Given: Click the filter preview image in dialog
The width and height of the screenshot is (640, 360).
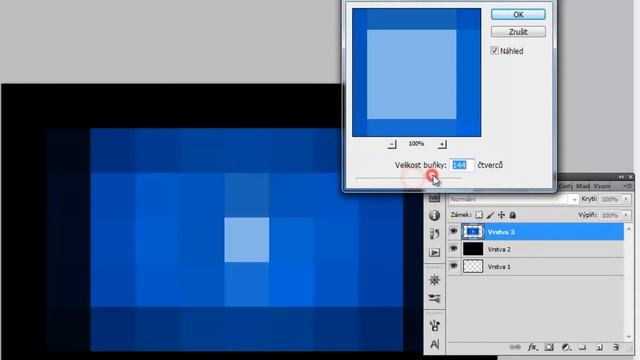Looking at the screenshot, I should click(416, 72).
